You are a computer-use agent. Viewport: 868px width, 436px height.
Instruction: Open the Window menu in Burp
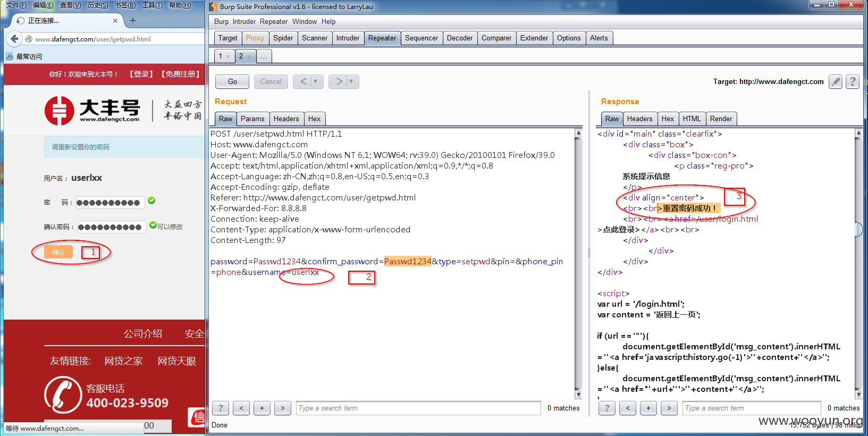(x=305, y=21)
